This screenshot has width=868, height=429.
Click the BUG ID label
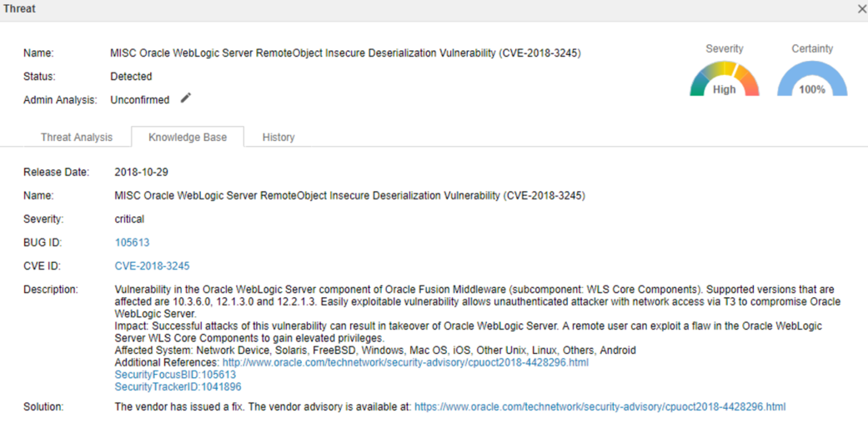point(43,242)
